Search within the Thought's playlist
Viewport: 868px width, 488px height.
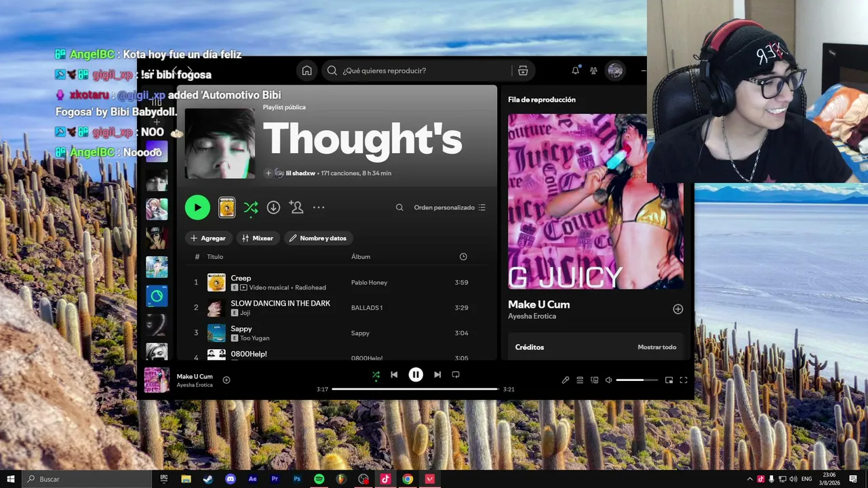coord(399,207)
